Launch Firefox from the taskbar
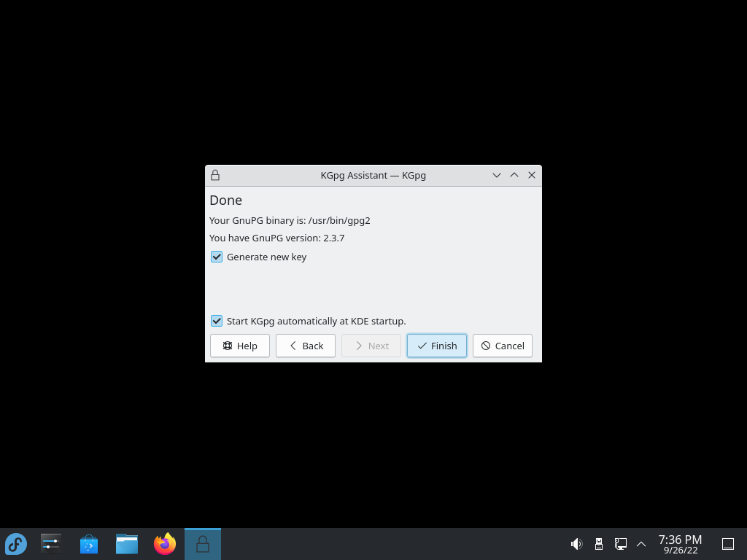This screenshot has width=747, height=560. coord(165,544)
